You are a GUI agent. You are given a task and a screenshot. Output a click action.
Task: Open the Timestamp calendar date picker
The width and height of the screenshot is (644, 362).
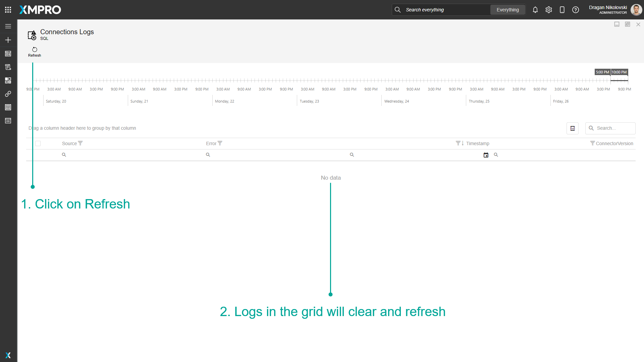pyautogui.click(x=486, y=155)
